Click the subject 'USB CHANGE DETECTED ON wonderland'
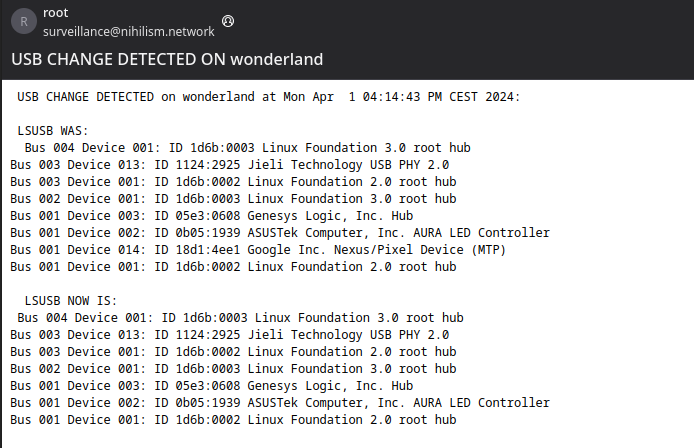This screenshot has height=448, width=694. [167, 59]
